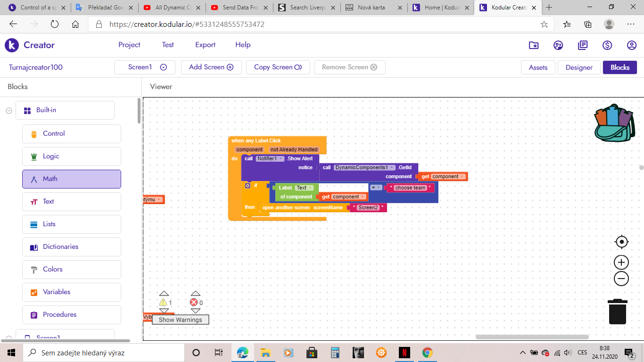Click the dollar sign icon in header
The image size is (644, 362).
click(x=607, y=45)
